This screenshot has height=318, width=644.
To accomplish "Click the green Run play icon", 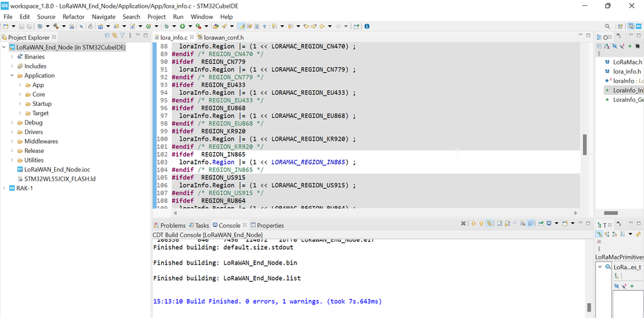I will pyautogui.click(x=182, y=26).
